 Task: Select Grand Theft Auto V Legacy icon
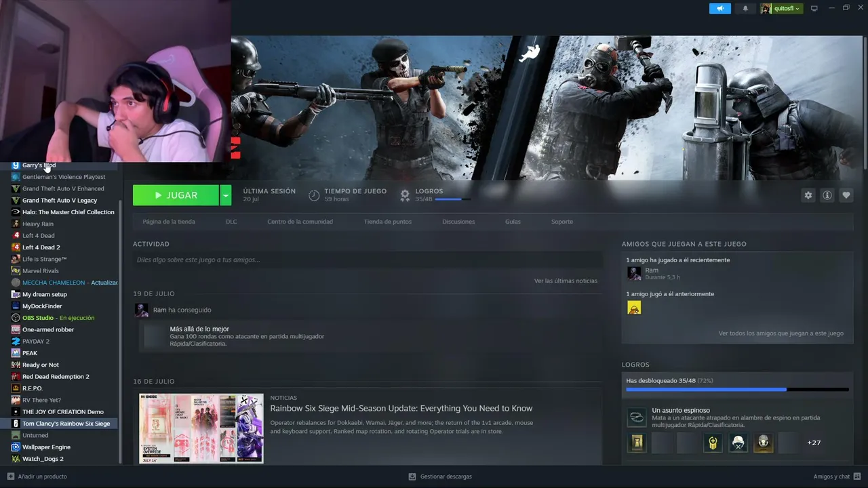[16, 201]
